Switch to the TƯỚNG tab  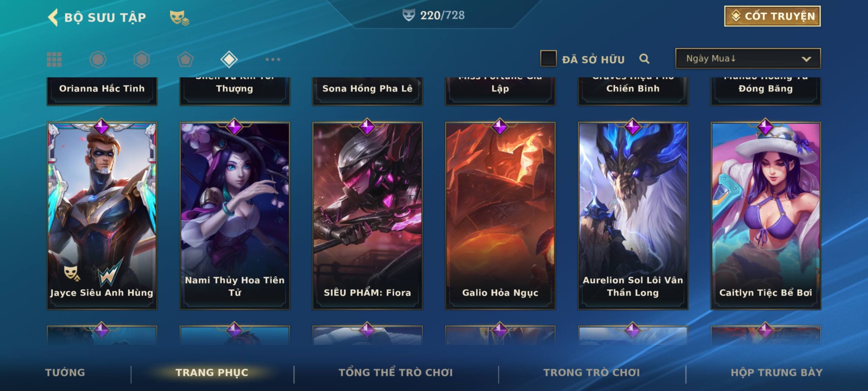[65, 373]
